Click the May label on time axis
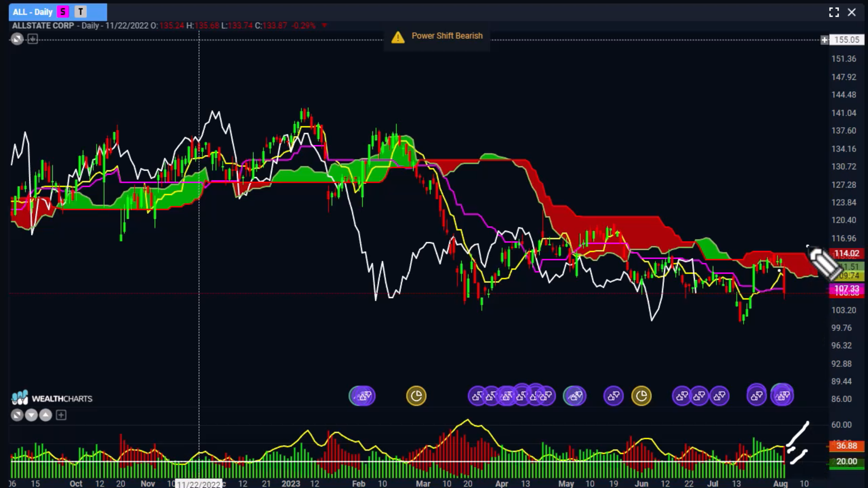This screenshot has width=868, height=488. [x=566, y=483]
